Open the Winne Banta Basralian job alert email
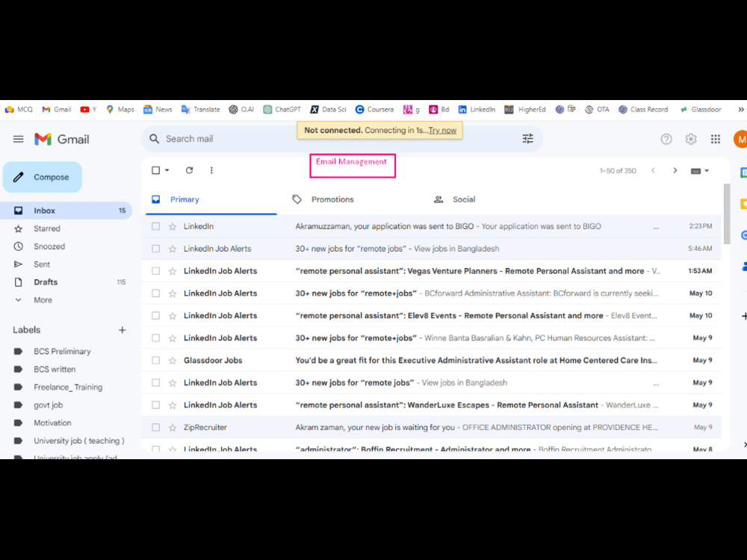 tap(431, 338)
